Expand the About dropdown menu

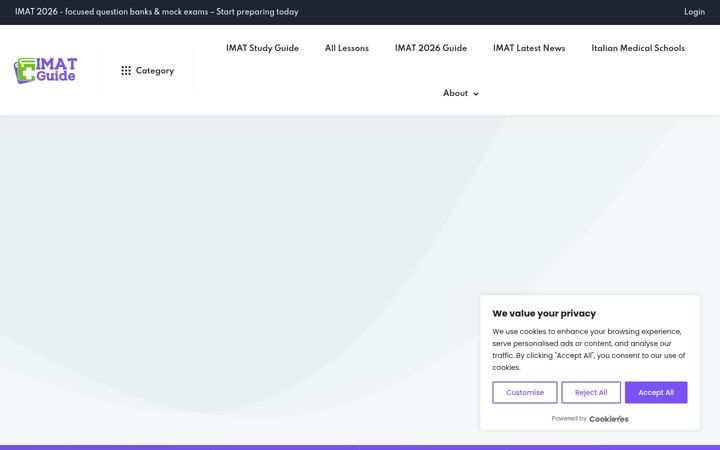(461, 93)
